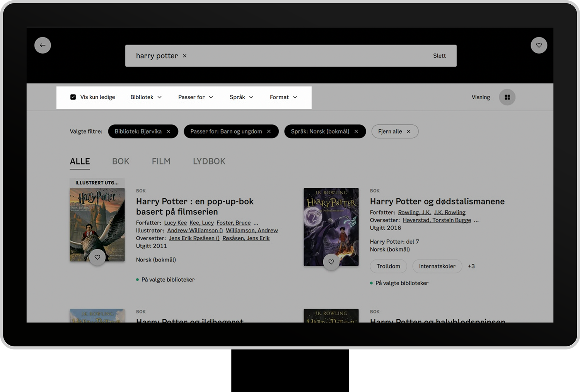Switch to the BOK tab
This screenshot has width=580, height=392.
coord(121,161)
